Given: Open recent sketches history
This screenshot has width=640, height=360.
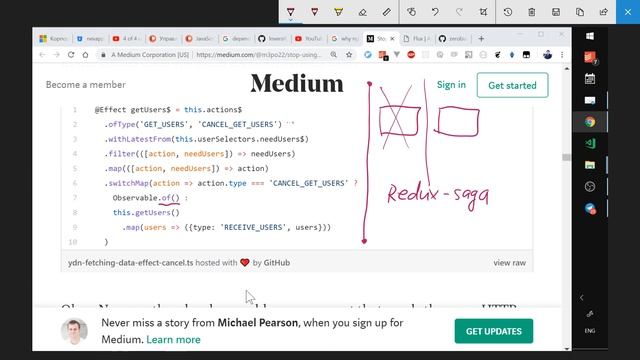Looking at the screenshot, I should tap(508, 12).
